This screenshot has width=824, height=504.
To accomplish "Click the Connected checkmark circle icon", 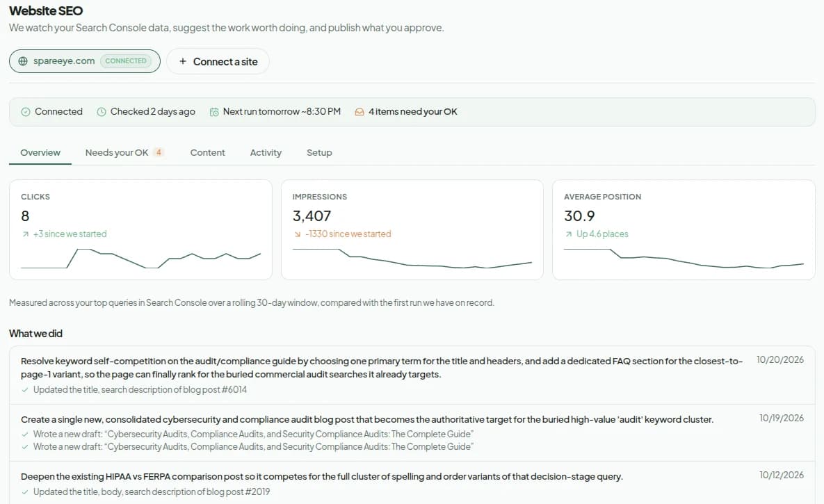I will (25, 112).
